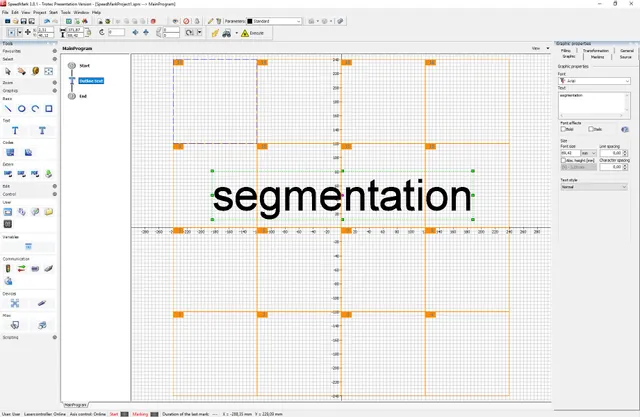Pick the arrow Select tool
The height and width of the screenshot is (417, 640).
pyautogui.click(x=7, y=71)
